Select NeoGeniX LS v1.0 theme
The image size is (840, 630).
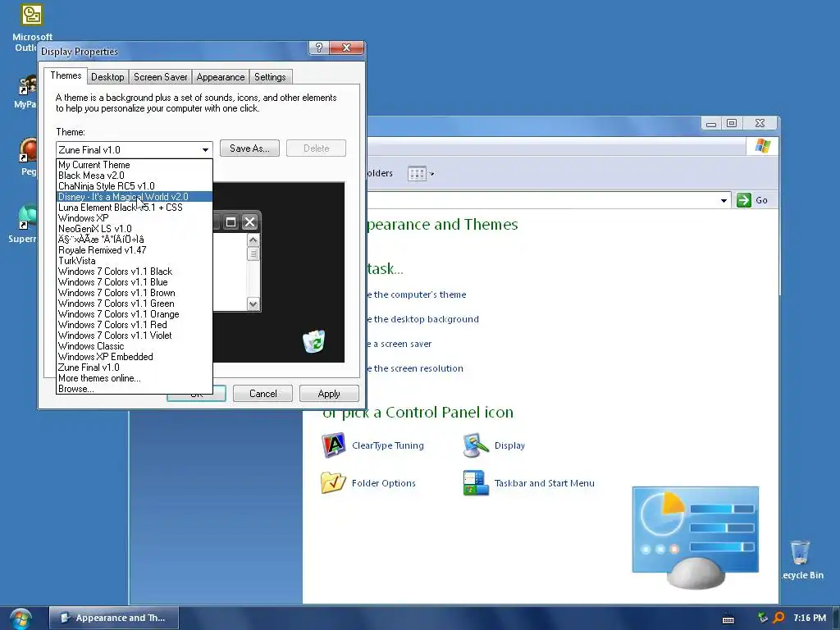(x=135, y=229)
